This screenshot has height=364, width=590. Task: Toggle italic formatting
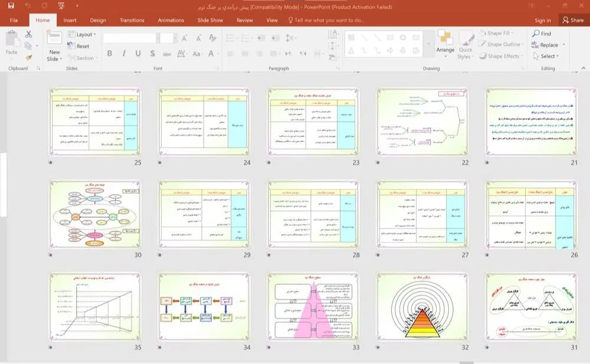[x=124, y=54]
